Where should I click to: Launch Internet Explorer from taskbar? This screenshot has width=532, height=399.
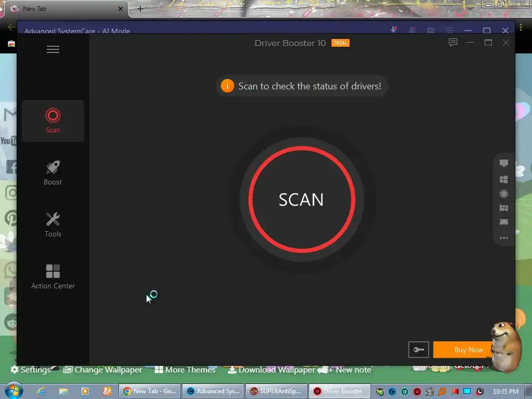[41, 391]
